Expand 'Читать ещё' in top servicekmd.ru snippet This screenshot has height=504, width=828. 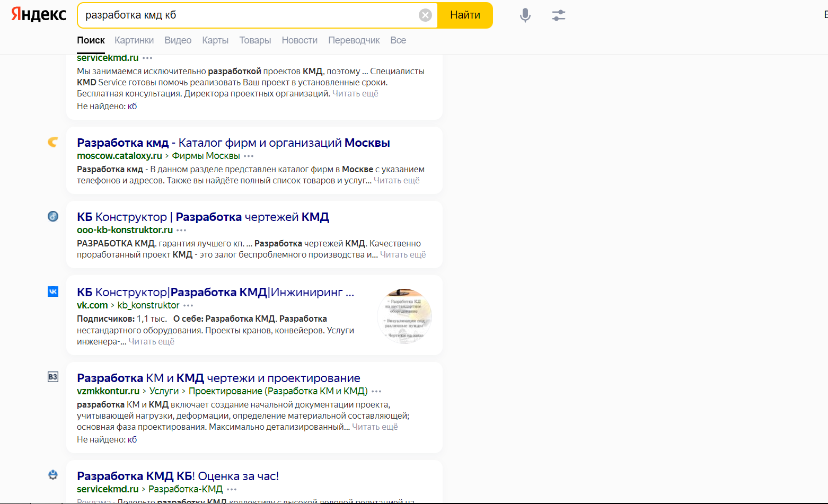point(355,94)
